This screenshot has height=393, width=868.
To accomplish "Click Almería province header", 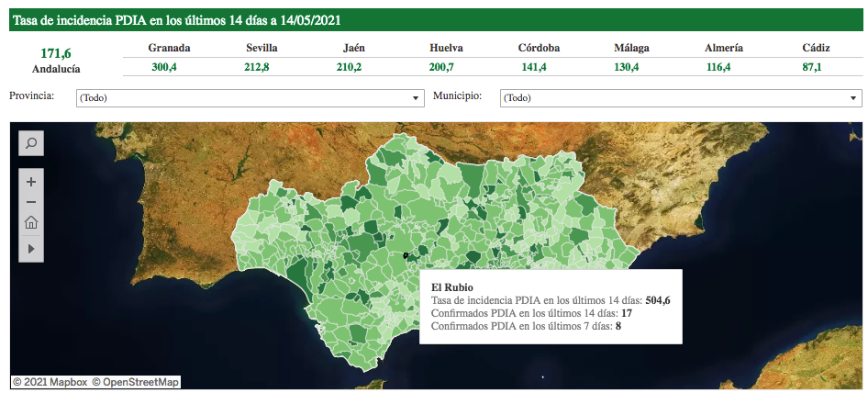I will click(724, 48).
